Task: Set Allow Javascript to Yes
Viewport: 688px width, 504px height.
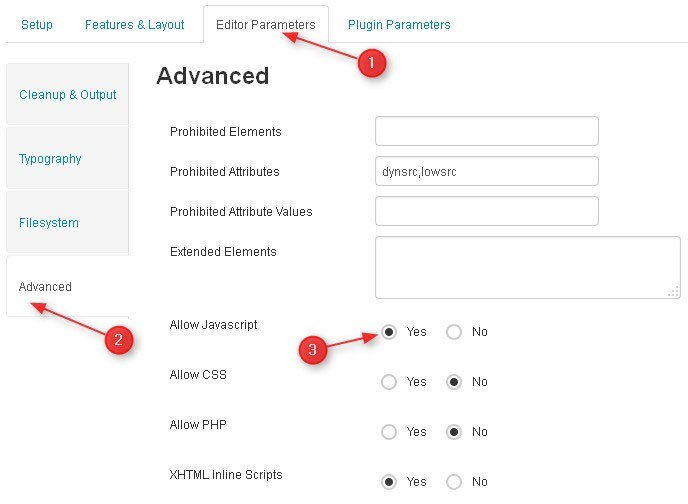Action: [389, 332]
